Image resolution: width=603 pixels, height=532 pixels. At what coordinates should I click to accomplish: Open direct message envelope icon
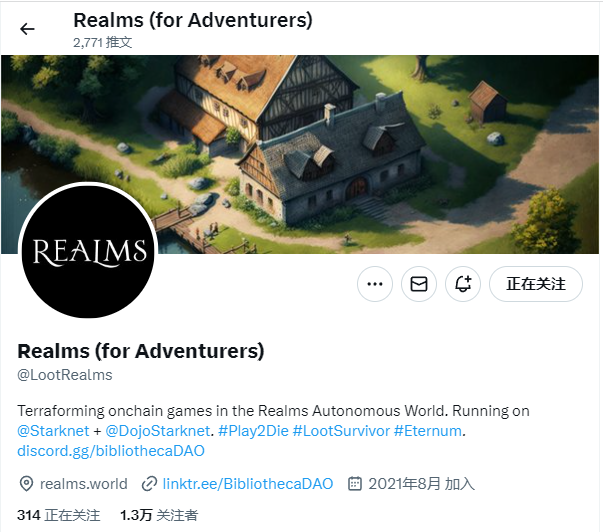coord(419,284)
